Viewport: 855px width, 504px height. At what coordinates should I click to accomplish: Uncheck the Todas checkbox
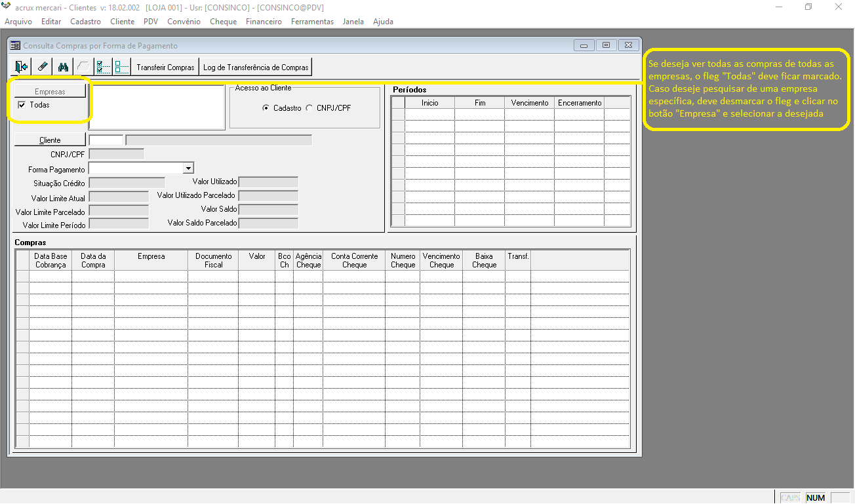coord(22,105)
